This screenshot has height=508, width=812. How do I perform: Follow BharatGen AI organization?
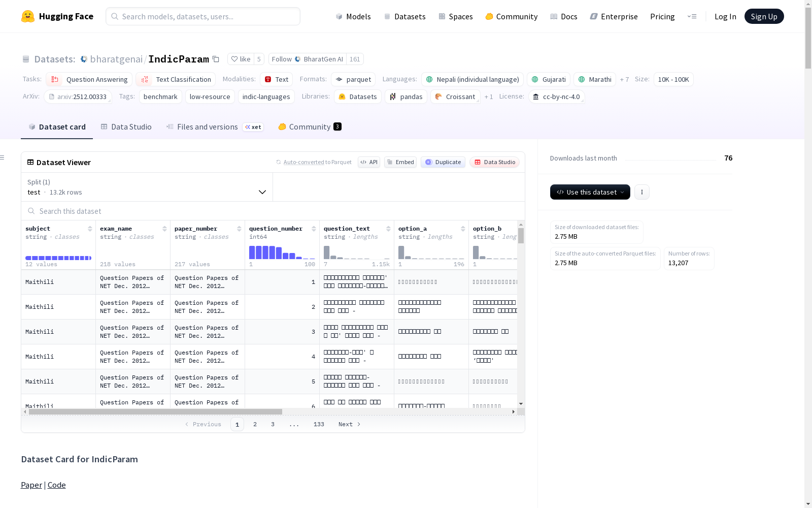[308, 59]
